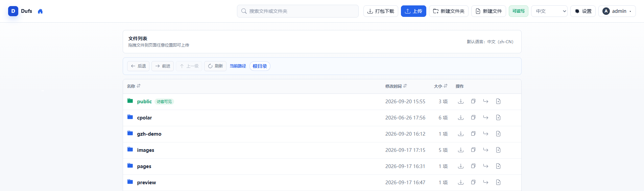Delete the pages folder
The height and width of the screenshot is (191, 644).
pyautogui.click(x=498, y=166)
